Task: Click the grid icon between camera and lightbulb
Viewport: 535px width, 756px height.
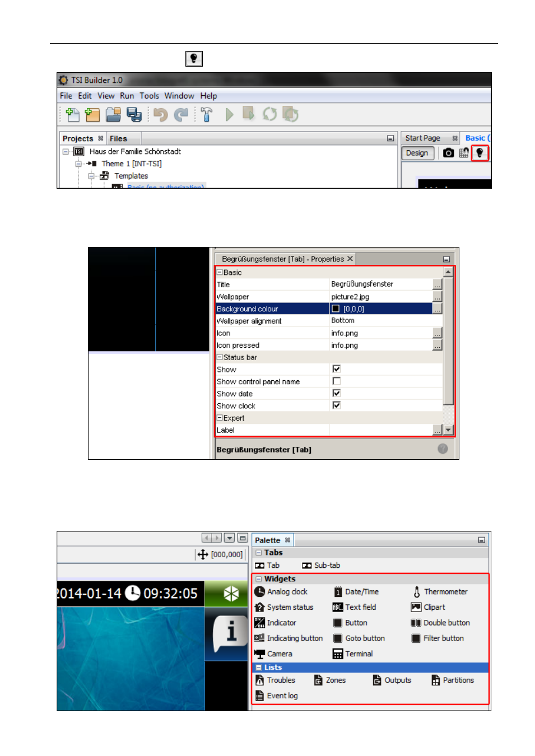Action: pos(464,153)
